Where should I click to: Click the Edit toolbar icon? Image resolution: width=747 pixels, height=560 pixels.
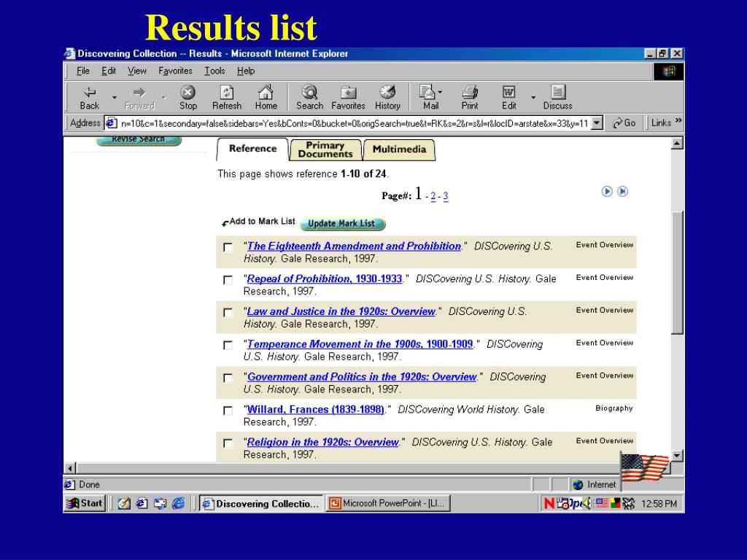coord(508,98)
